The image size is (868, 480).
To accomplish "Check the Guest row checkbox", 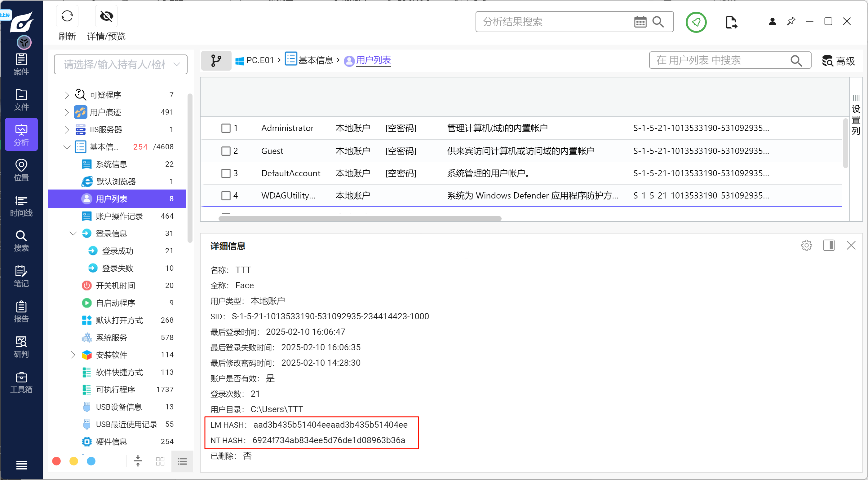I will (x=226, y=151).
